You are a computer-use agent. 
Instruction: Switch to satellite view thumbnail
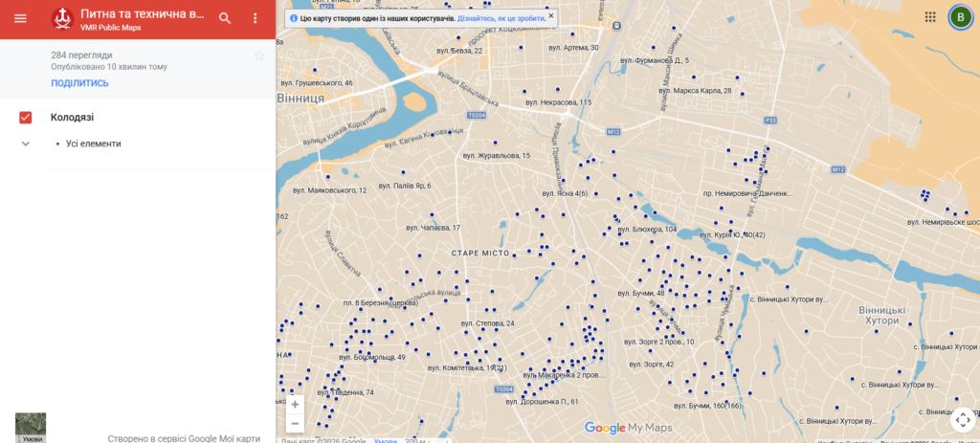31,428
